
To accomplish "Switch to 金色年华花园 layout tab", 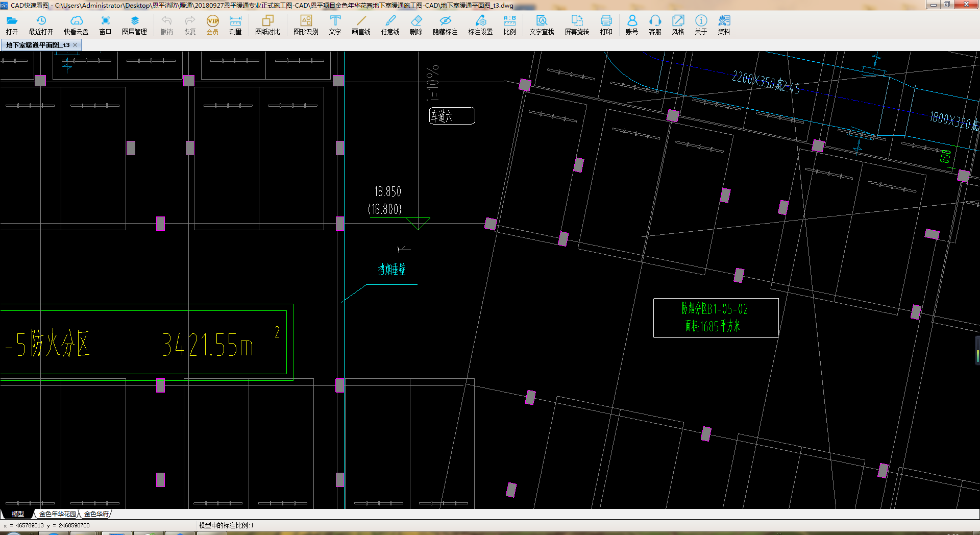I will click(58, 514).
